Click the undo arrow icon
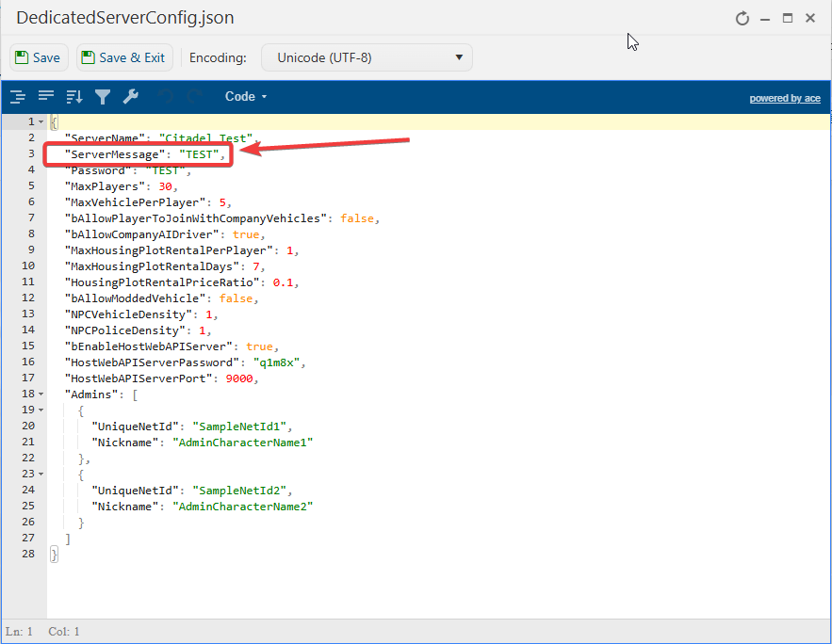 [166, 96]
